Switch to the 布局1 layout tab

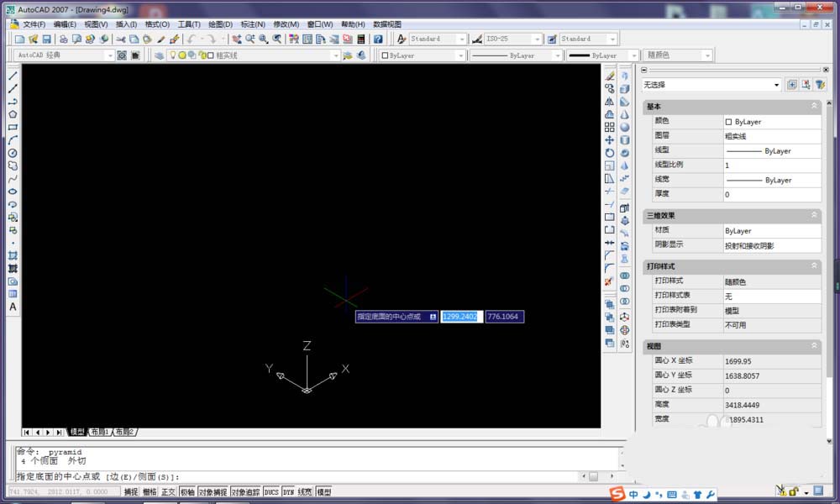[x=100, y=432]
